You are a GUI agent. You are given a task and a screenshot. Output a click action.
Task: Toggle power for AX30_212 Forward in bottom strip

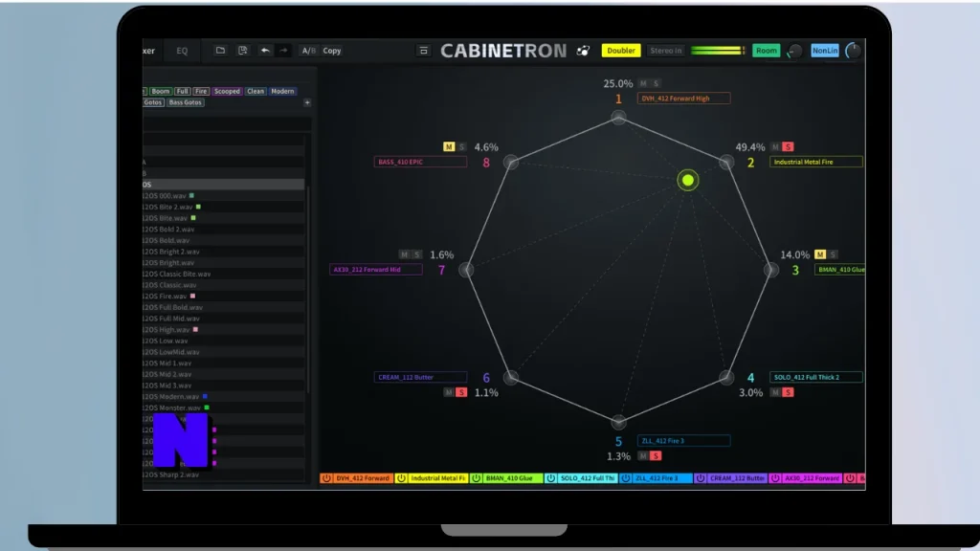775,478
